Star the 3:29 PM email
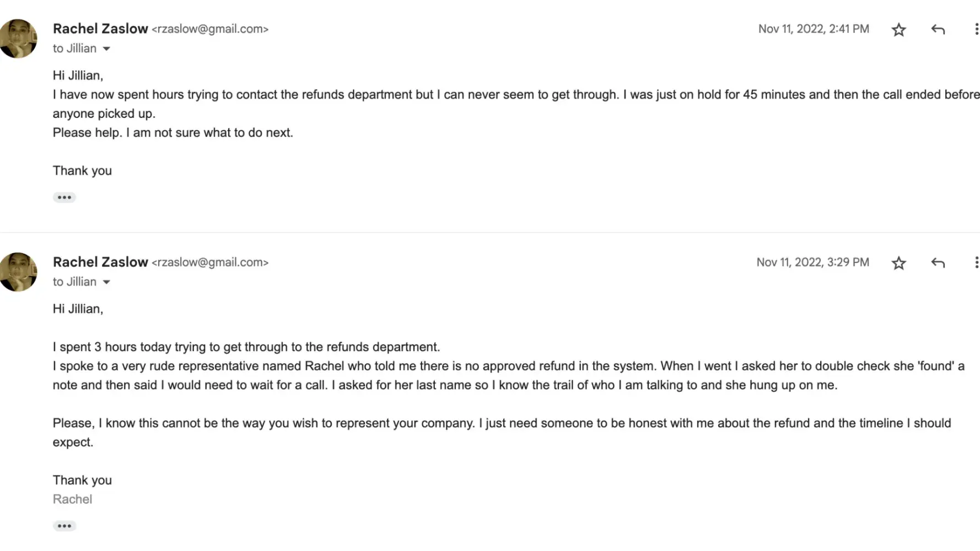Viewport: 980px width, 551px height. coord(898,263)
